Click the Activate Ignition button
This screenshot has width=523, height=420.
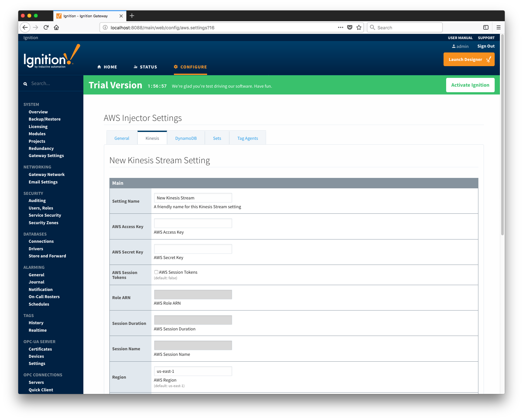[470, 85]
